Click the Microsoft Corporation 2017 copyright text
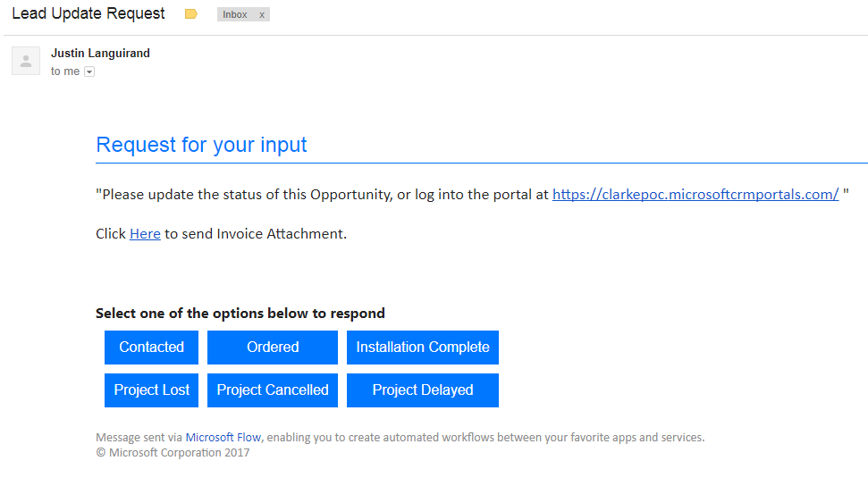The image size is (868, 486). tap(173, 453)
